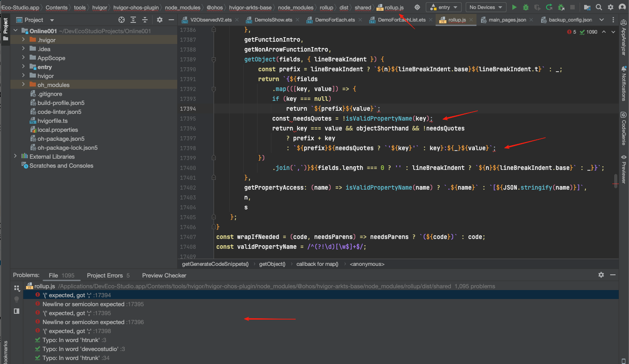629x364 pixels.
Task: Close the rollup.js editor tab
Action: pyautogui.click(x=471, y=20)
